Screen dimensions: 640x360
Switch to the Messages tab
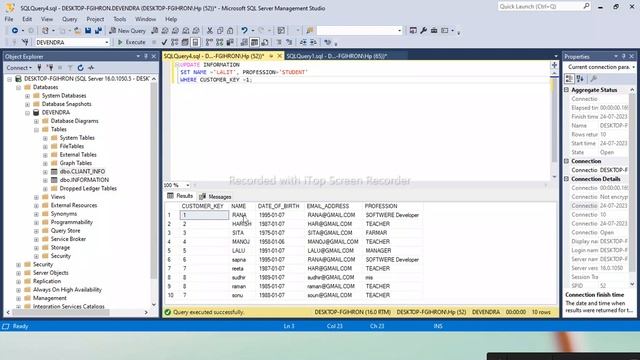216,197
